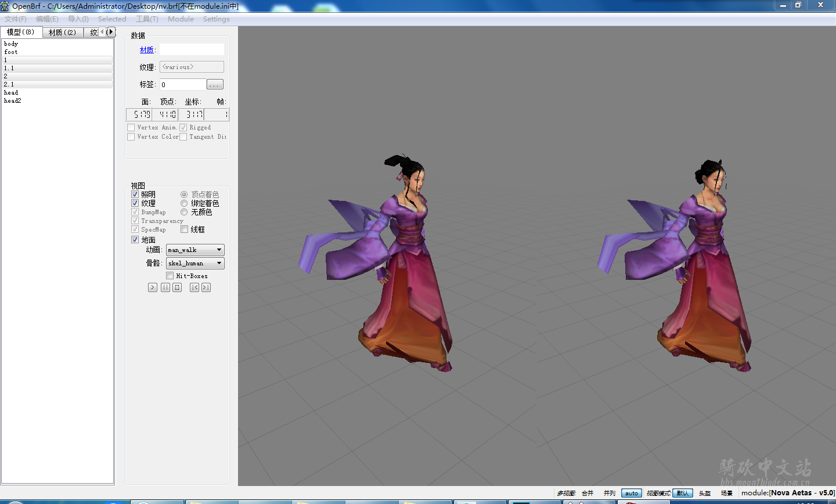Open the 骨骼 skeleton dropdown
This screenshot has height=504, width=836.
(195, 263)
